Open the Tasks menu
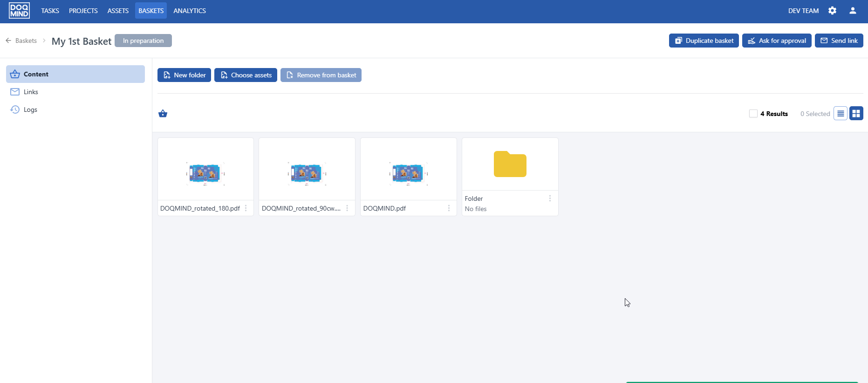Screen dimensions: 868x383 click(x=50, y=11)
